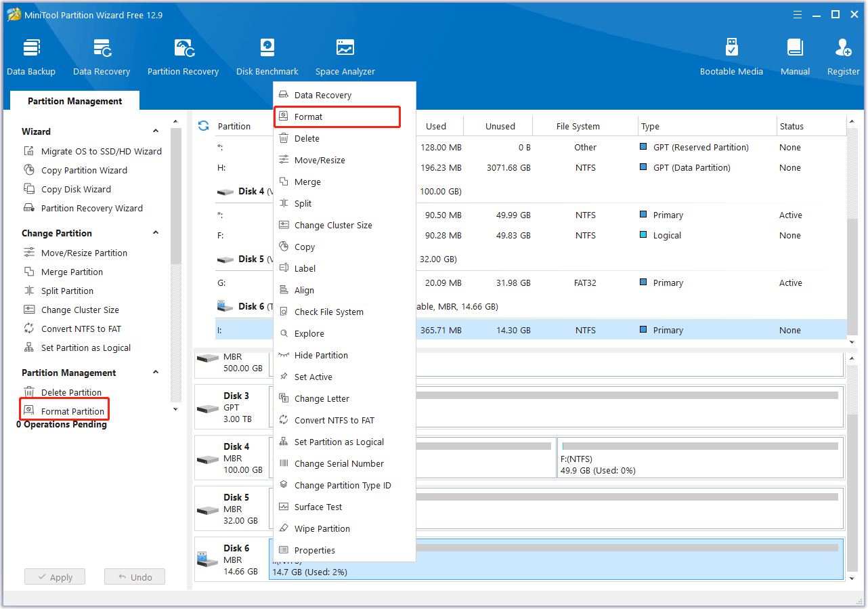Screen dimensions: 868x609
Task: Select partition G: FAT32 row
Action: [531, 282]
